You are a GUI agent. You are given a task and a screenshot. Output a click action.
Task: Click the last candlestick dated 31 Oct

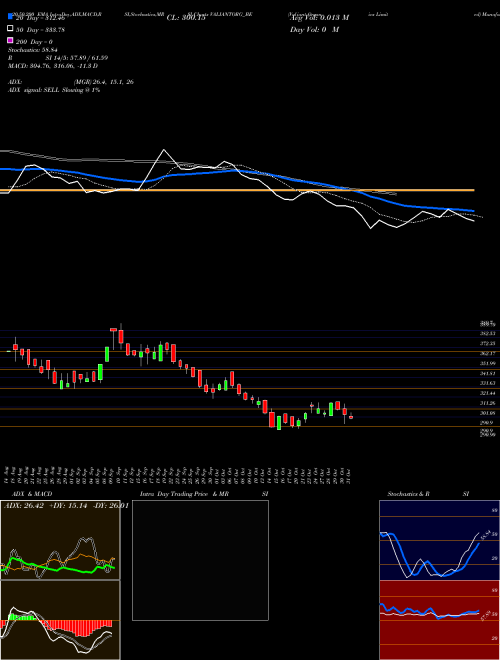click(351, 417)
